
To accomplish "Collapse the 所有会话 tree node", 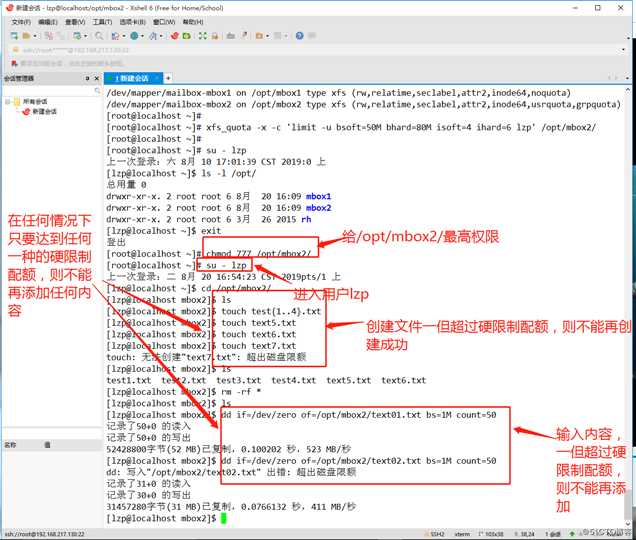I will pos(7,101).
